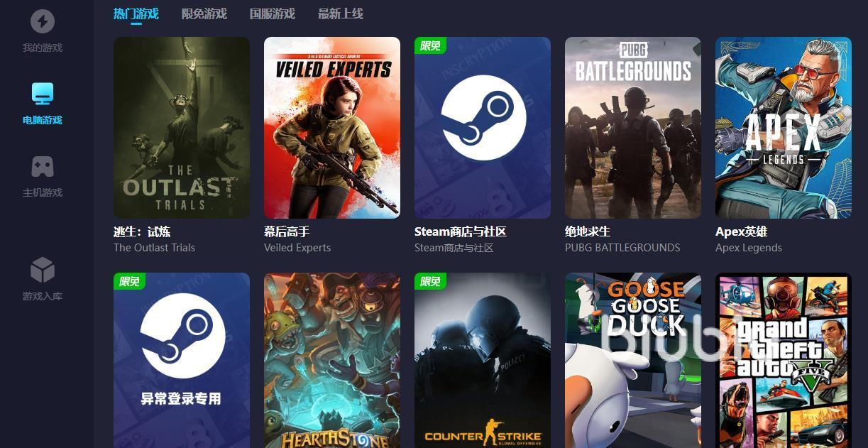The image size is (868, 448).
Task: Switch to the 热门游戏 tab
Action: 136,13
